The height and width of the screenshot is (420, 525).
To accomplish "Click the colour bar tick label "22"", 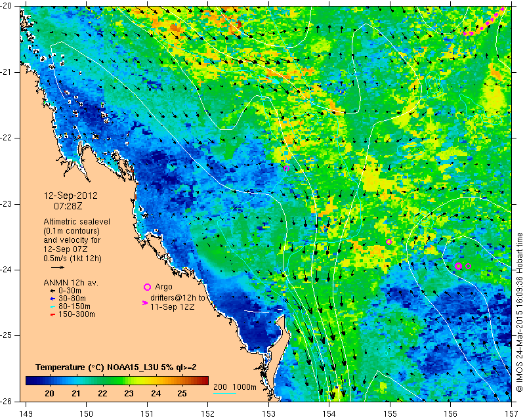I will [x=102, y=394].
